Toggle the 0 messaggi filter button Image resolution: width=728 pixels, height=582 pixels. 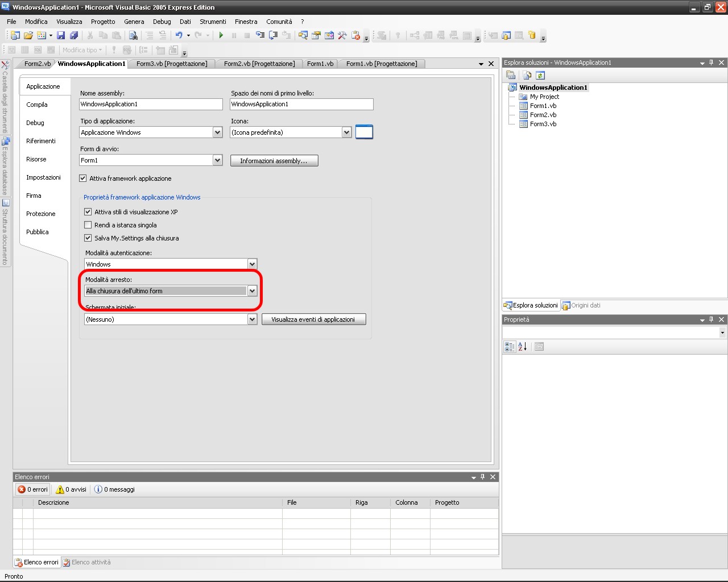[114, 489]
